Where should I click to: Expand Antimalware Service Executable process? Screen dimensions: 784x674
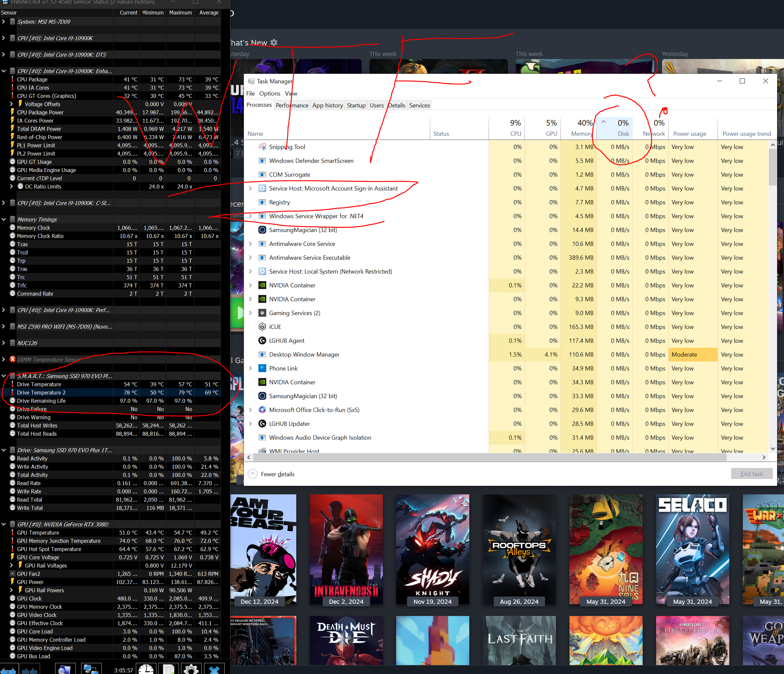pos(250,258)
